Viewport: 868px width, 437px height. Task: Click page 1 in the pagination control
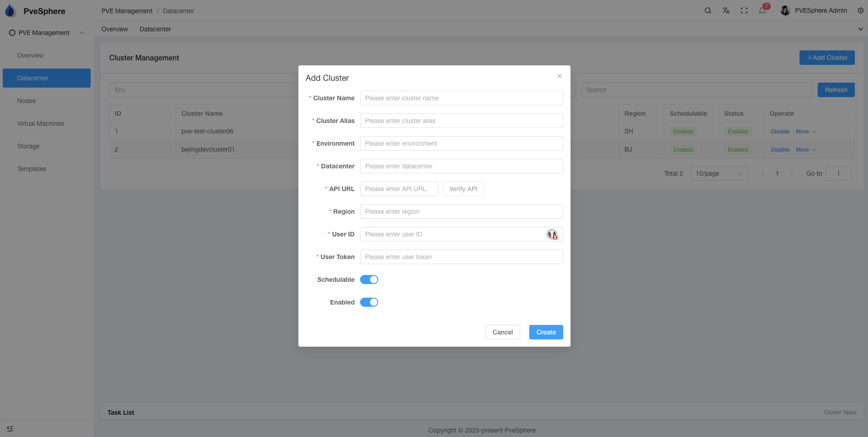(x=777, y=173)
